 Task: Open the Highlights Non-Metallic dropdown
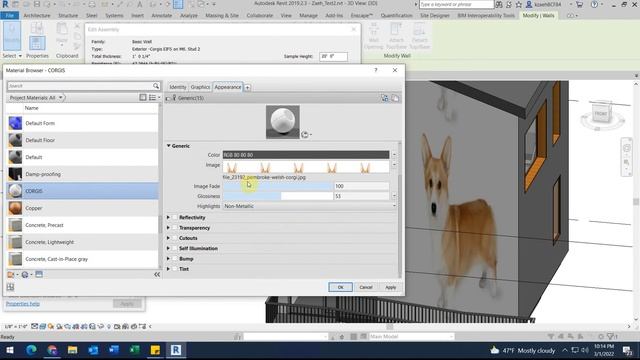(x=309, y=206)
